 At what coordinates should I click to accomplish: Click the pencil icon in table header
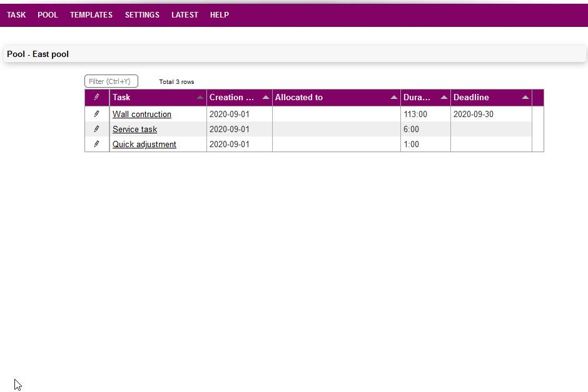coord(96,97)
